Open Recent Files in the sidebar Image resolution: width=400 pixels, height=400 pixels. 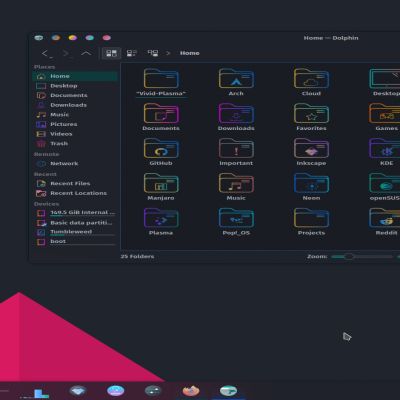click(75, 184)
